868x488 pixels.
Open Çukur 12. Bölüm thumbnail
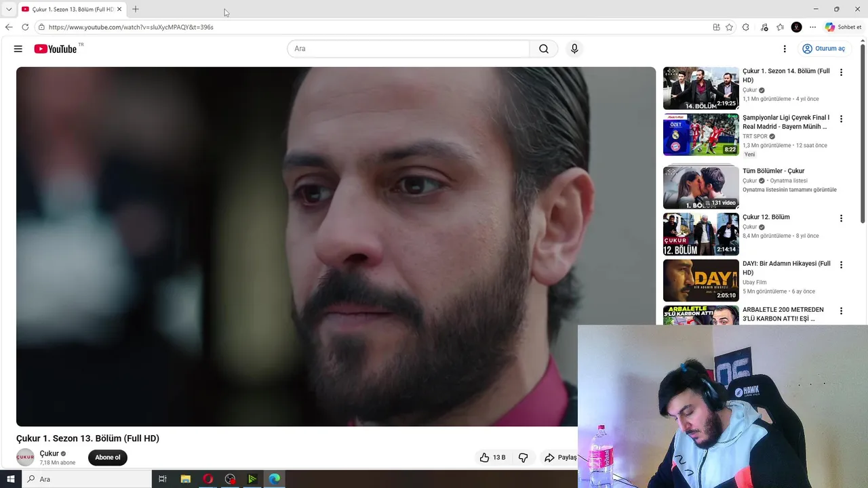click(701, 234)
